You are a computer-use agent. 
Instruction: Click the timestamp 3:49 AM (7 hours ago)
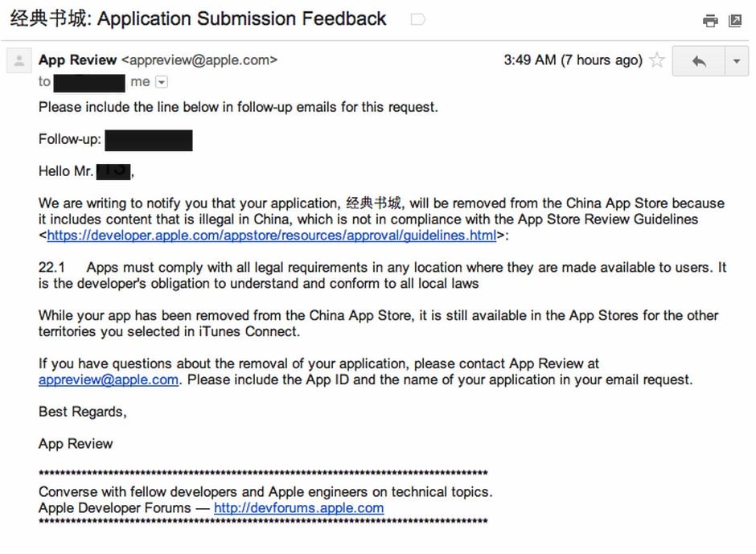[573, 60]
